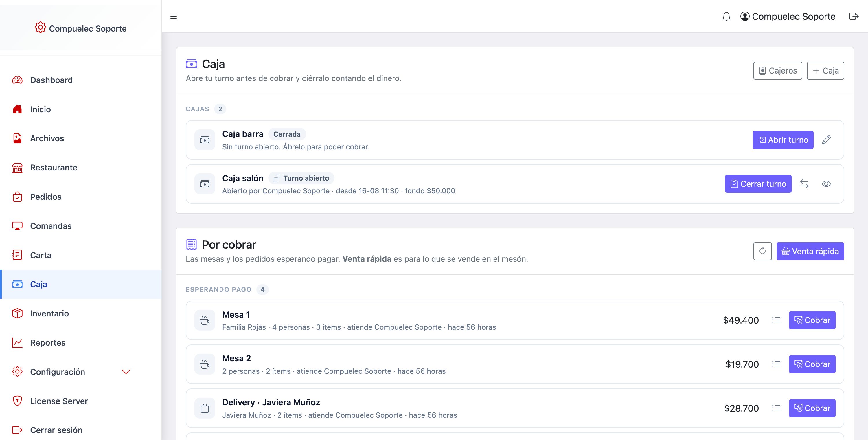Click the License Server shield icon

17,401
